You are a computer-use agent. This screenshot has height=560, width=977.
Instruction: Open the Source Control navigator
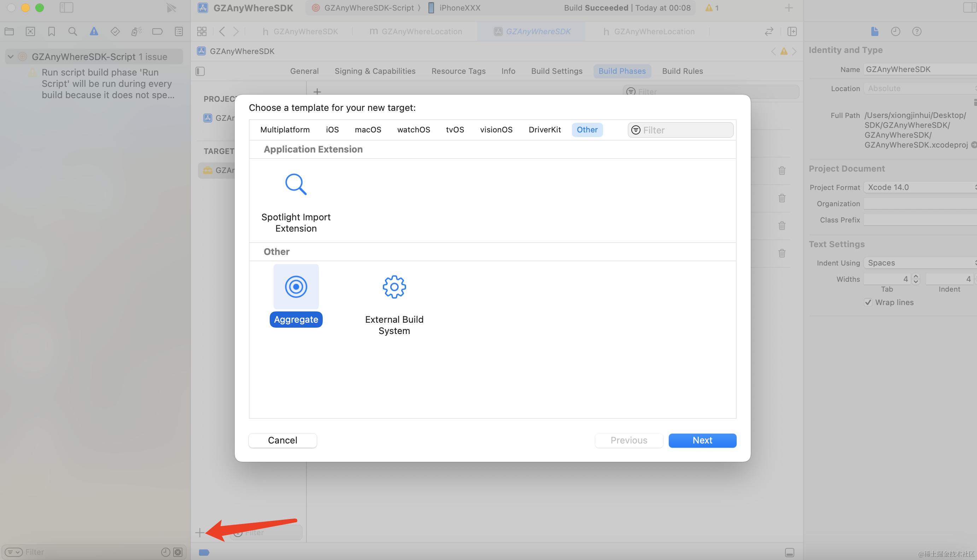tap(30, 31)
